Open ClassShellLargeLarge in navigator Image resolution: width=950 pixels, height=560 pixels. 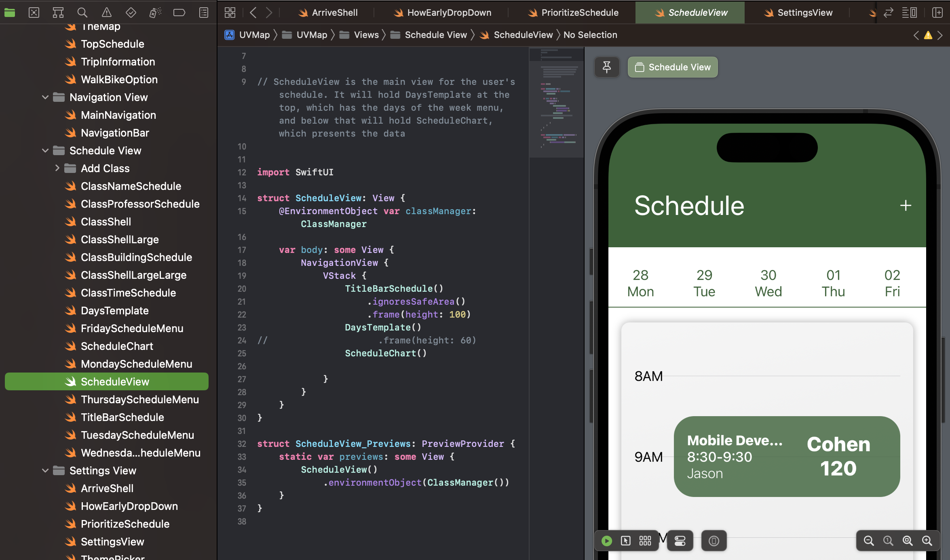[133, 275]
